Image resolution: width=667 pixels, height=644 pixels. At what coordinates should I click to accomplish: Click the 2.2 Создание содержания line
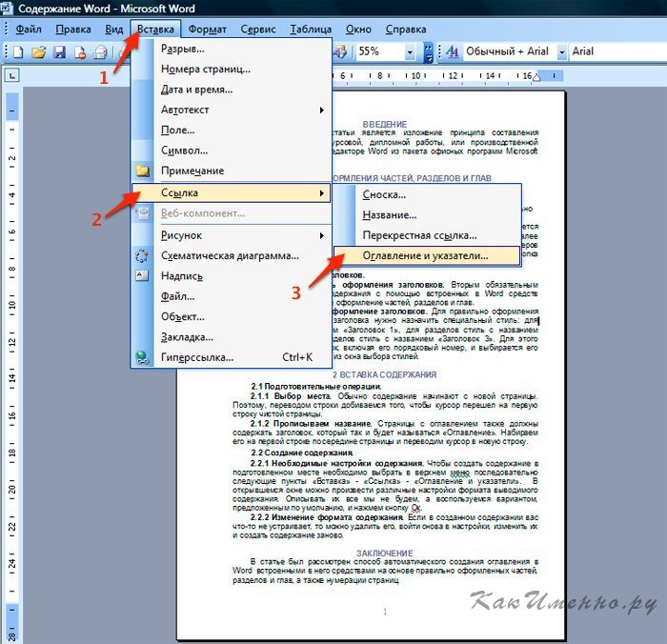tap(302, 453)
